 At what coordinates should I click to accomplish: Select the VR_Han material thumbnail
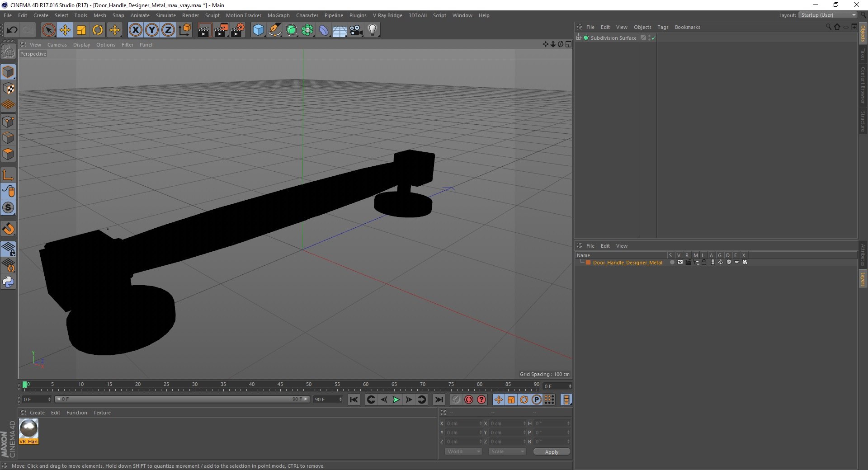(x=29, y=431)
